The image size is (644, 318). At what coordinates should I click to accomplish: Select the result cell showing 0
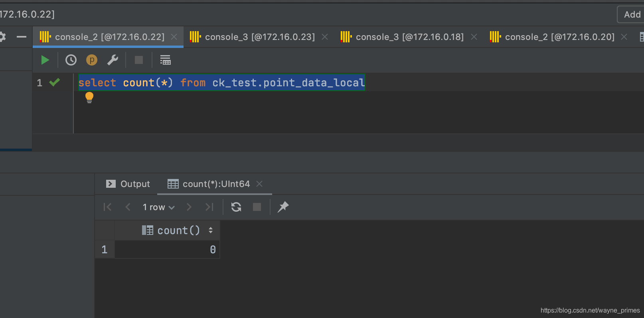[x=167, y=249]
